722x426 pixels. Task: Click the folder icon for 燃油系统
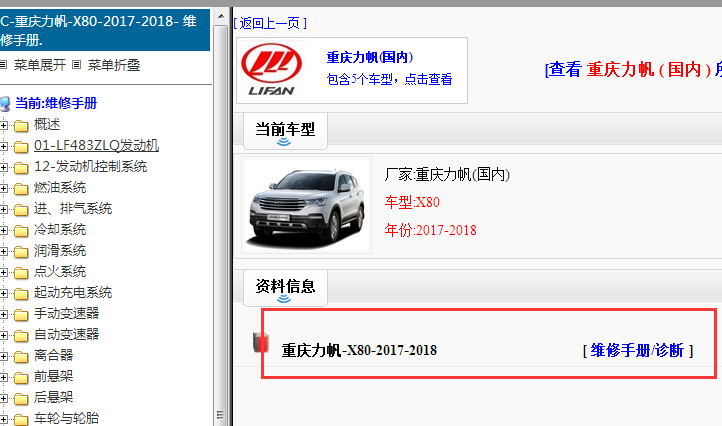click(21, 188)
